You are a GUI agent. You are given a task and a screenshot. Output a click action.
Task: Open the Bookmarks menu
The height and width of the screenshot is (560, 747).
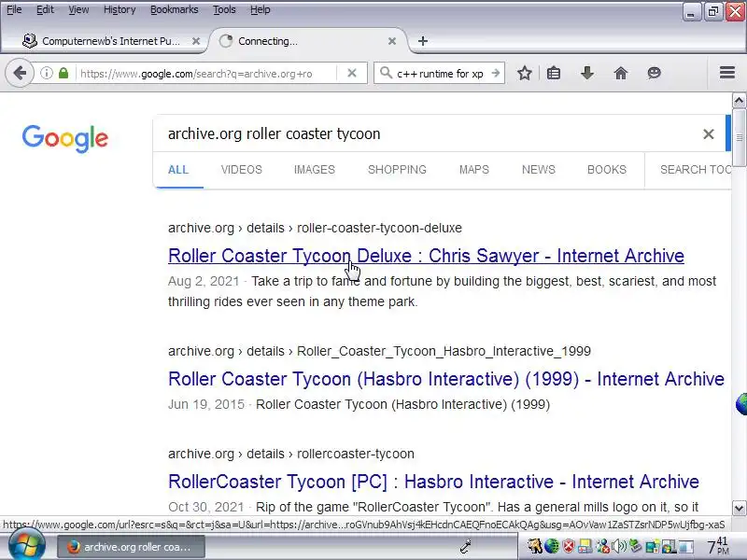pos(175,9)
